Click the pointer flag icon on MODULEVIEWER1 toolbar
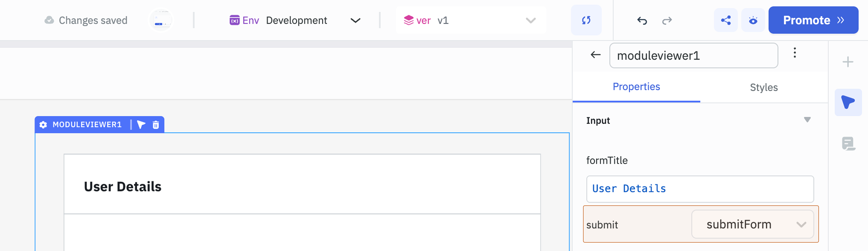Image resolution: width=868 pixels, height=251 pixels. pos(141,124)
